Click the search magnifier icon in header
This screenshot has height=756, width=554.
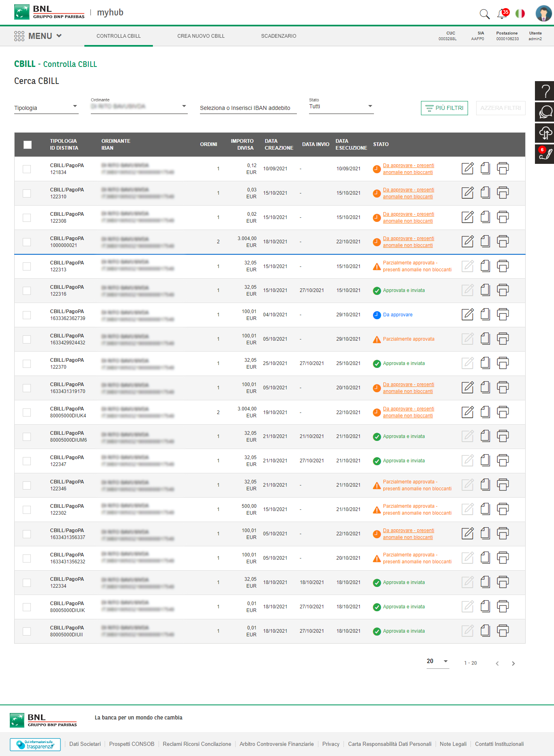coord(484,14)
